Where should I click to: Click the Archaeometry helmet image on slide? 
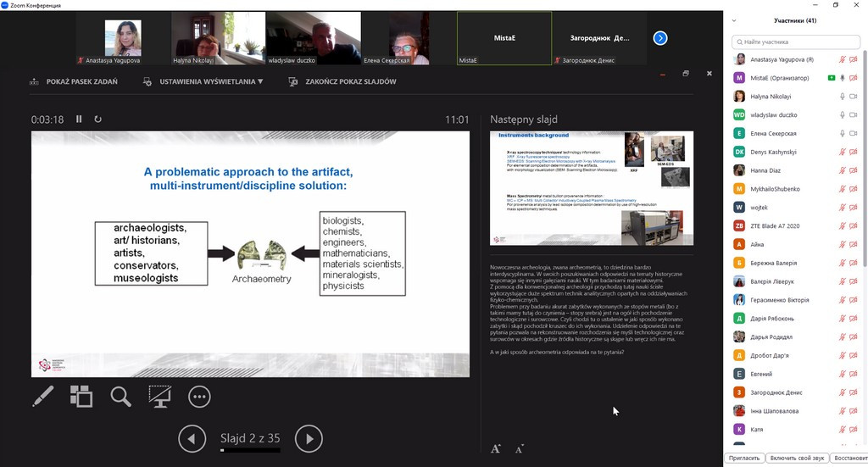(x=261, y=255)
